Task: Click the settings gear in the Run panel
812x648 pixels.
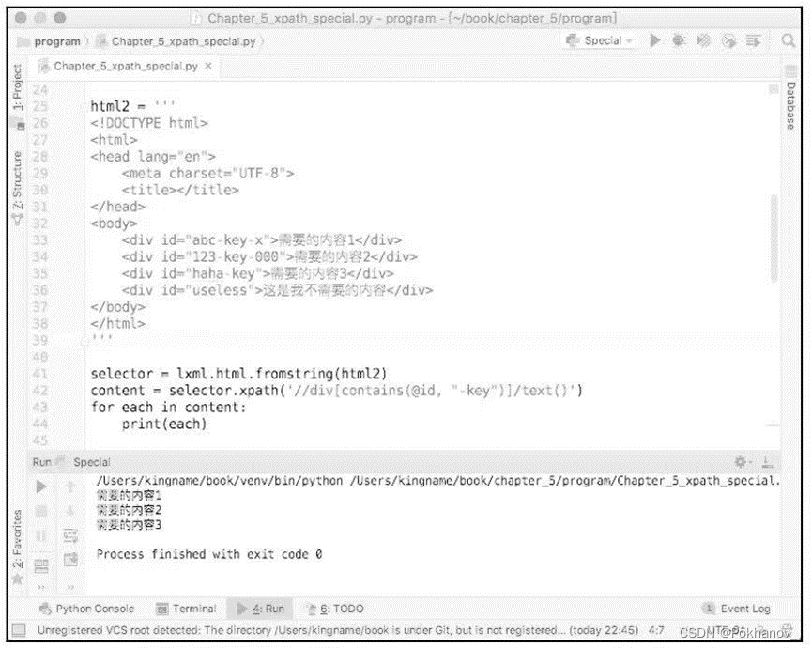Action: pos(741,462)
